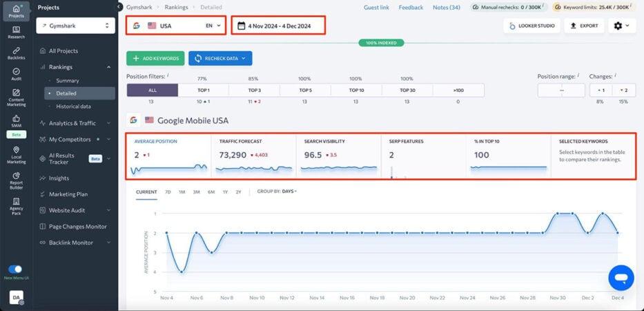Click the Page Changes Monitor icon
Image resolution: width=644 pixels, height=311 pixels.
(42, 227)
